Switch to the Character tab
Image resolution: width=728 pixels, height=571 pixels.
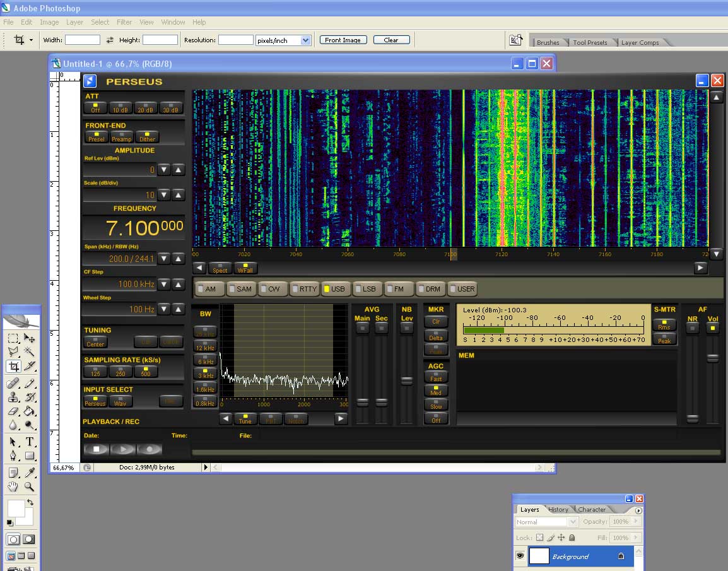click(x=592, y=510)
